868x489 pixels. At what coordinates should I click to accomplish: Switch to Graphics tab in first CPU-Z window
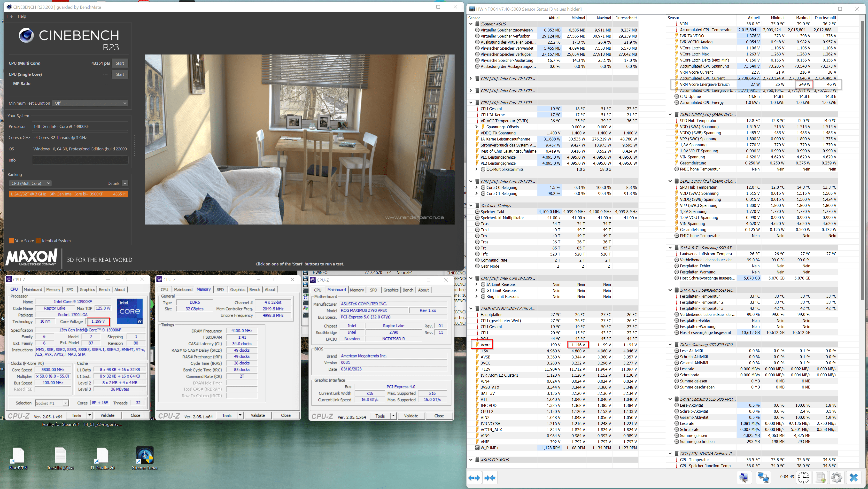pyautogui.click(x=87, y=289)
